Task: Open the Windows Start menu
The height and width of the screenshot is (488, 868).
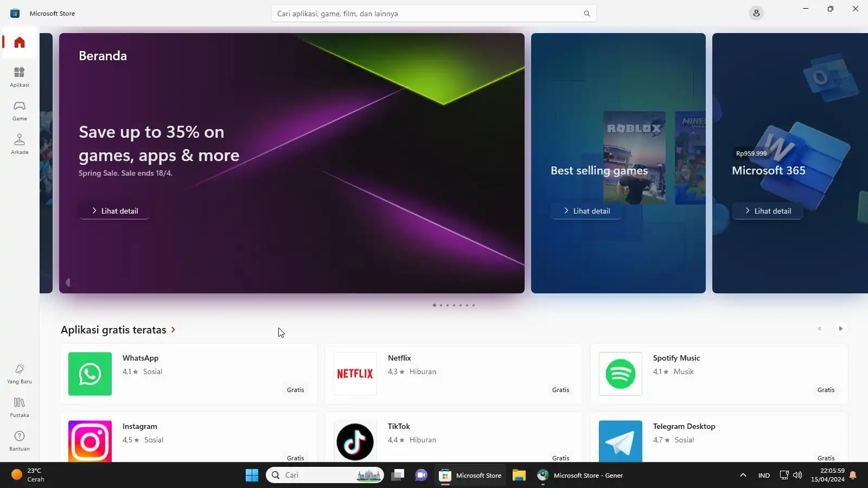Action: [252, 476]
